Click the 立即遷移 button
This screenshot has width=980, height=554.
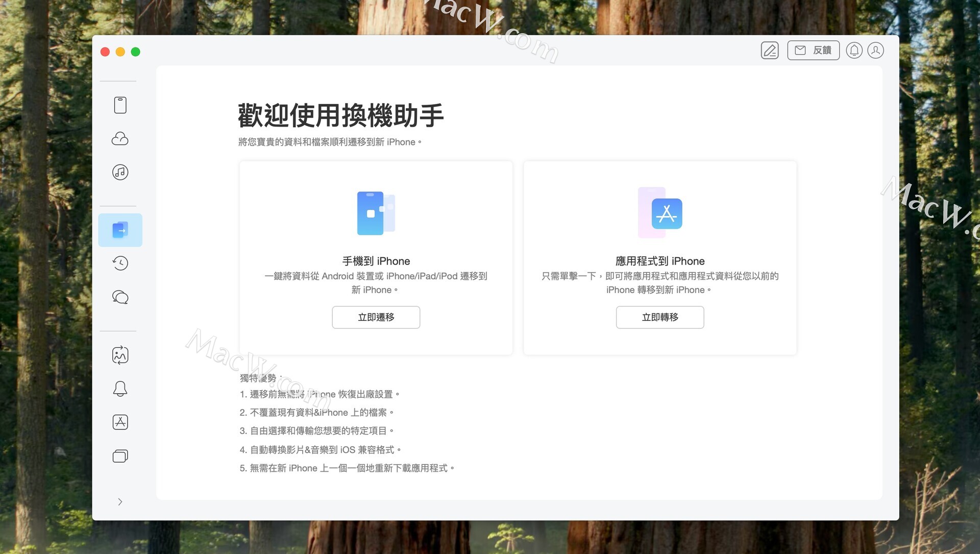click(376, 318)
